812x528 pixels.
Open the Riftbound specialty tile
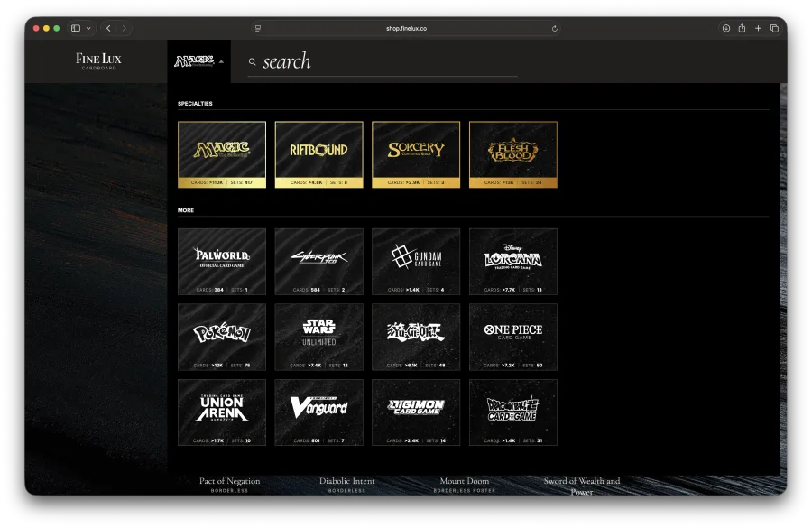click(x=319, y=154)
